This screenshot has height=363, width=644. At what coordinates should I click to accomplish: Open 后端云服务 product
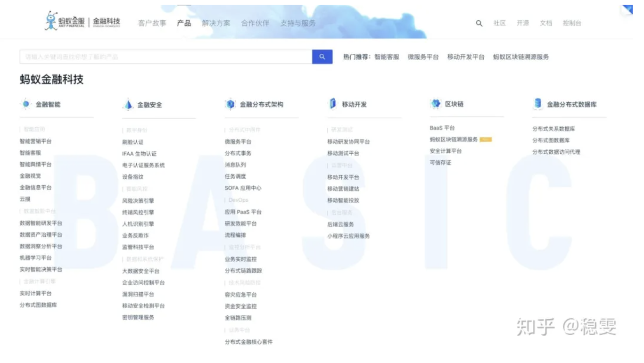tap(341, 224)
